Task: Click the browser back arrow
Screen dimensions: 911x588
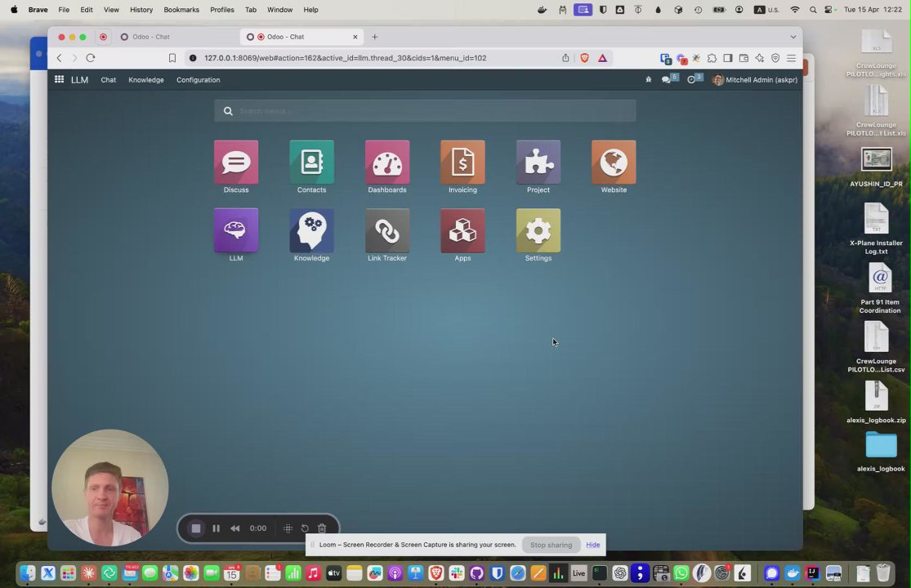Action: 60,57
